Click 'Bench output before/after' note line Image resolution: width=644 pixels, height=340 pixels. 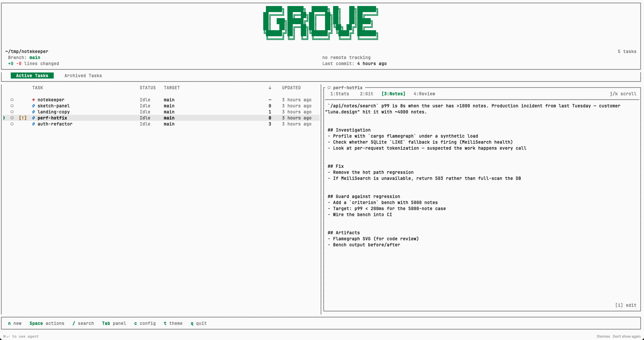coord(364,245)
